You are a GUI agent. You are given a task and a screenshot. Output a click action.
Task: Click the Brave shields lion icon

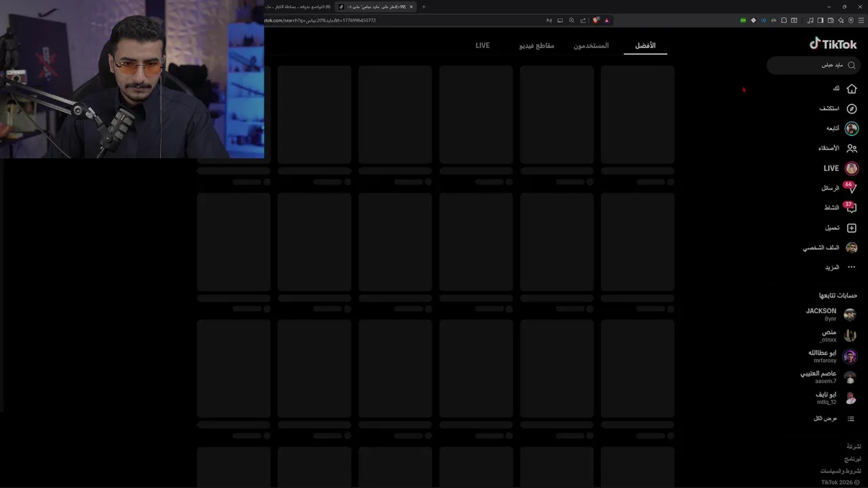(595, 20)
